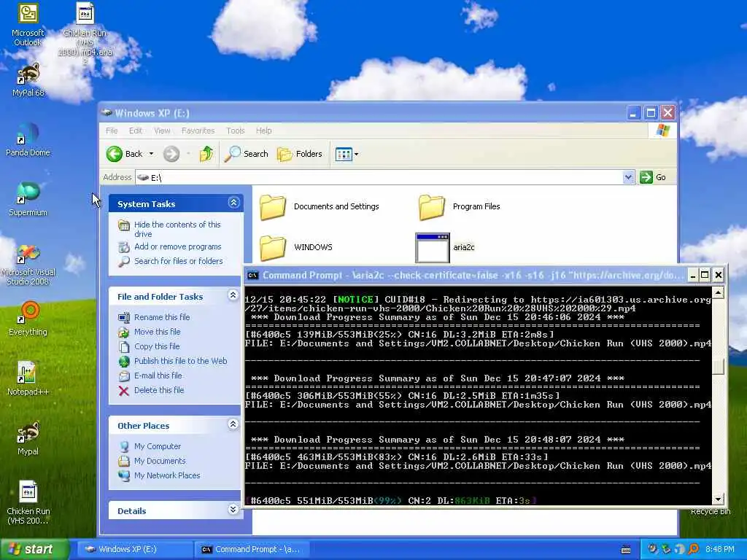Click the keyboard icon on the taskbar

[x=626, y=550]
